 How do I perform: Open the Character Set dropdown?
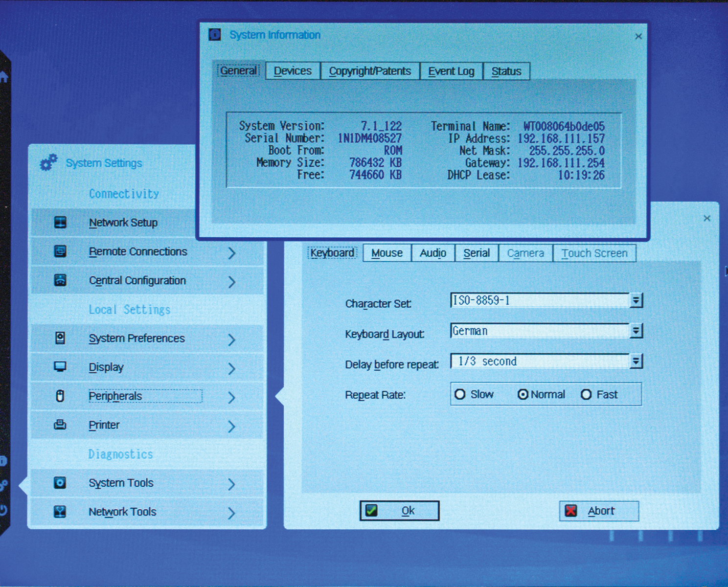(x=637, y=300)
